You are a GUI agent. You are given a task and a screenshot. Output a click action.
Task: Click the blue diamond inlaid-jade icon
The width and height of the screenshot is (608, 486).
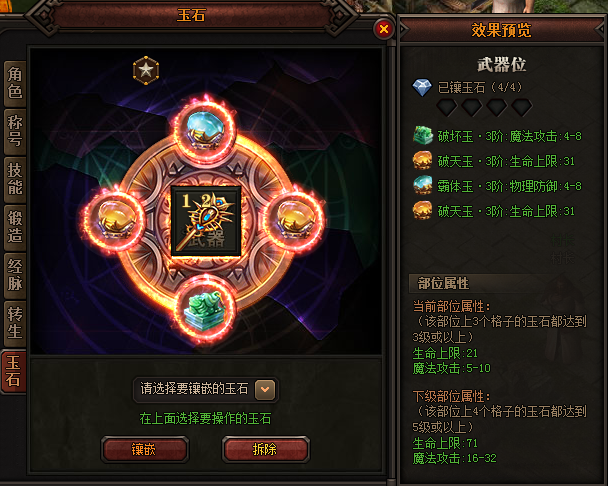coord(422,88)
